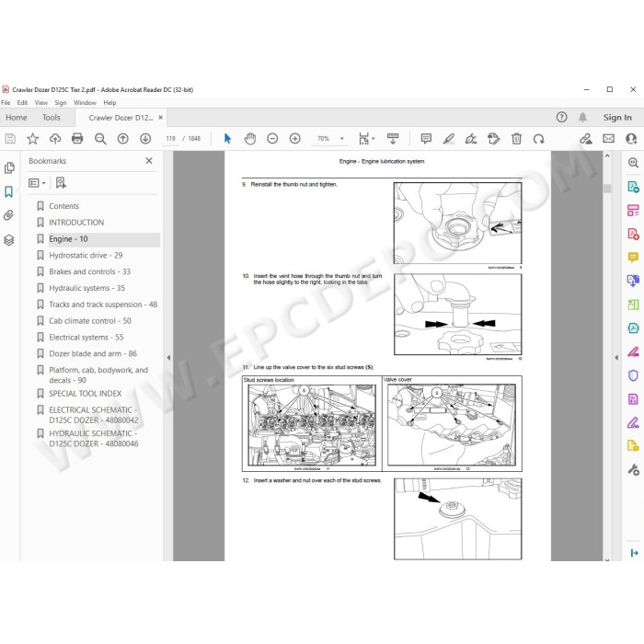Open the Sign menu
This screenshot has height=644, width=644.
pyautogui.click(x=61, y=103)
